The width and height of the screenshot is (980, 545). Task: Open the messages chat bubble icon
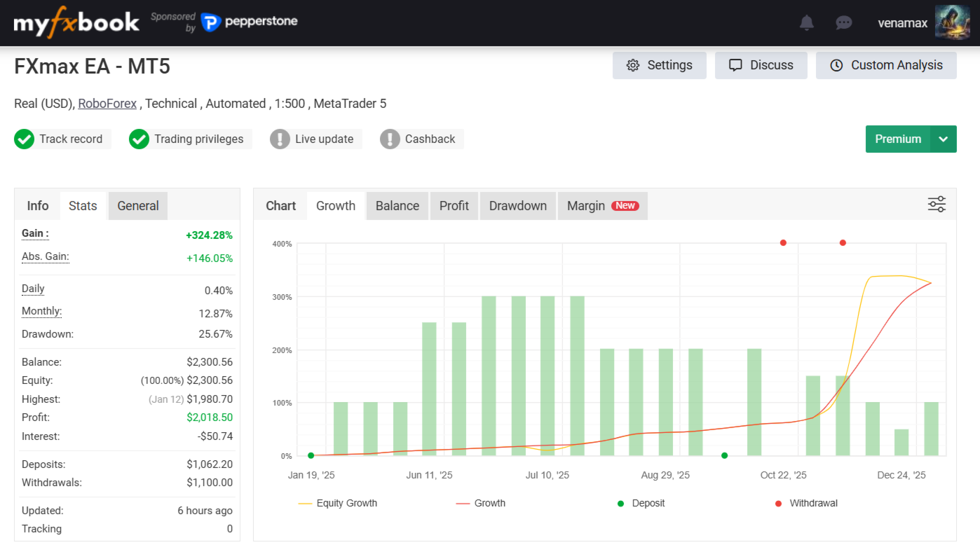[844, 23]
